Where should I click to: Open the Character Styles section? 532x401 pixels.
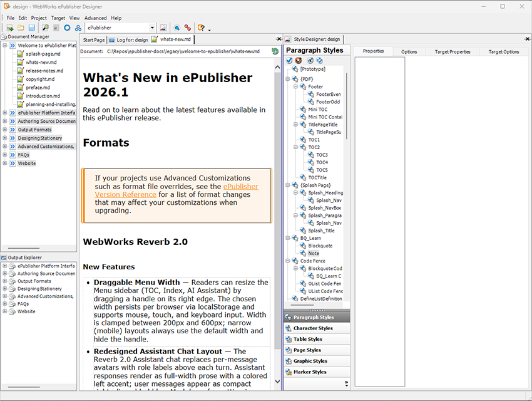tap(317, 328)
